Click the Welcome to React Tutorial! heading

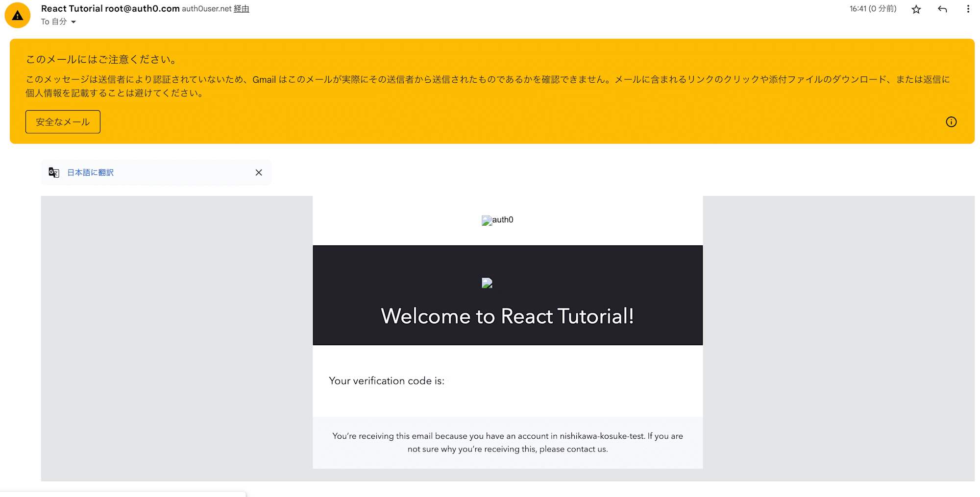508,316
